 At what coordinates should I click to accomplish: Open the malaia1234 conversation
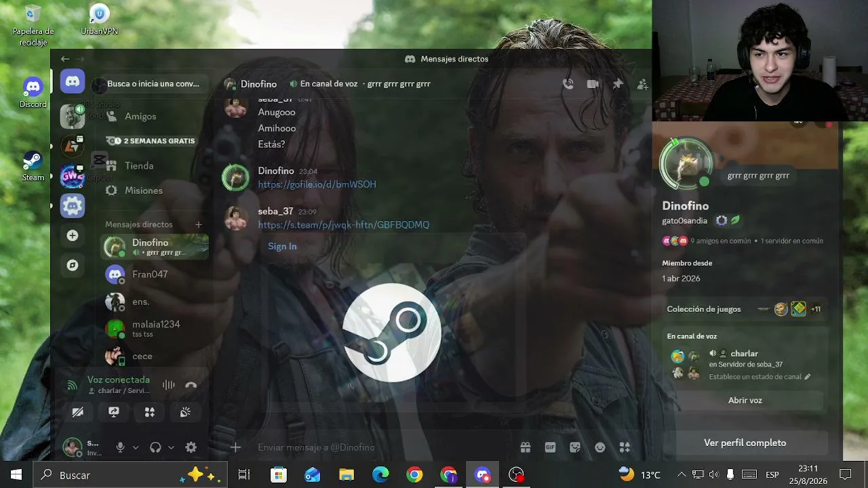point(155,329)
